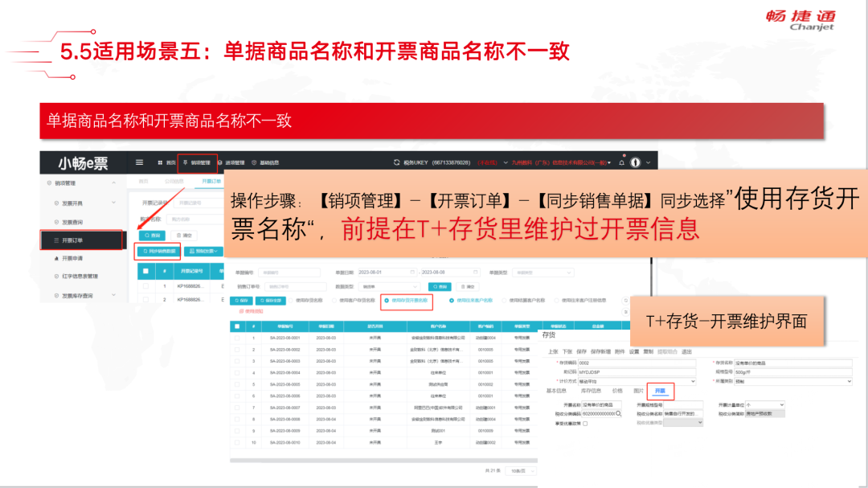This screenshot has height=488, width=868.
Task: Check the row SA-2023-08-0001
Action: coord(237,338)
